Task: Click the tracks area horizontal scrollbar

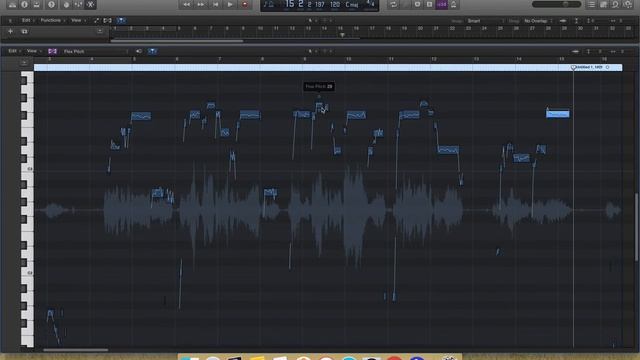Action: coord(177,41)
